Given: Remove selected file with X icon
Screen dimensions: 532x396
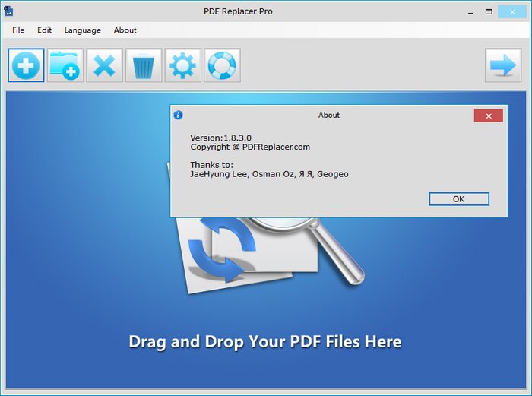Looking at the screenshot, I should coord(105,65).
